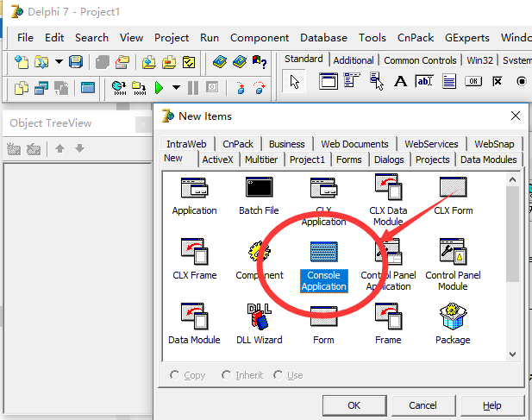This screenshot has height=420, width=532.
Task: Select the RadioButton component icon
Action: tap(522, 81)
